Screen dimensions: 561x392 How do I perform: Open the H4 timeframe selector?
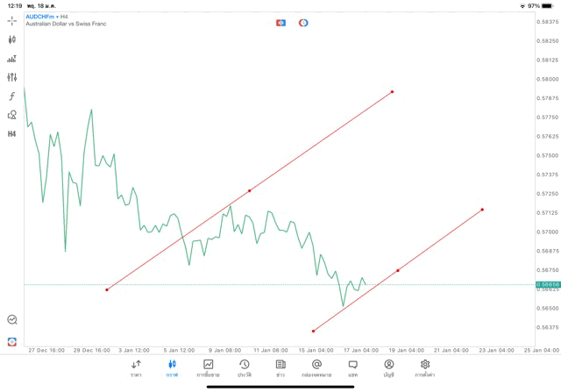coord(12,134)
